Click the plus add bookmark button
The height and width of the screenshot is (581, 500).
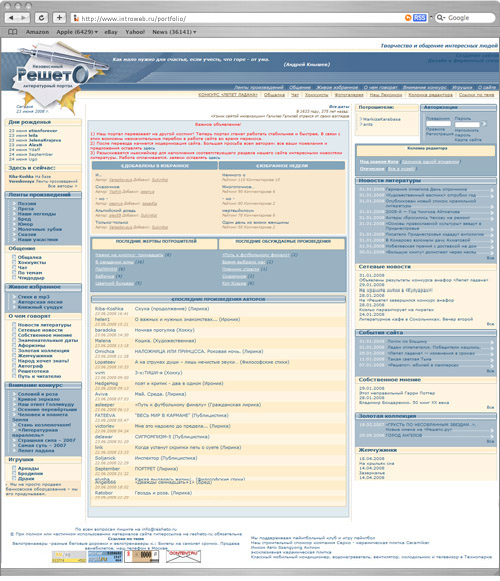coord(59,18)
